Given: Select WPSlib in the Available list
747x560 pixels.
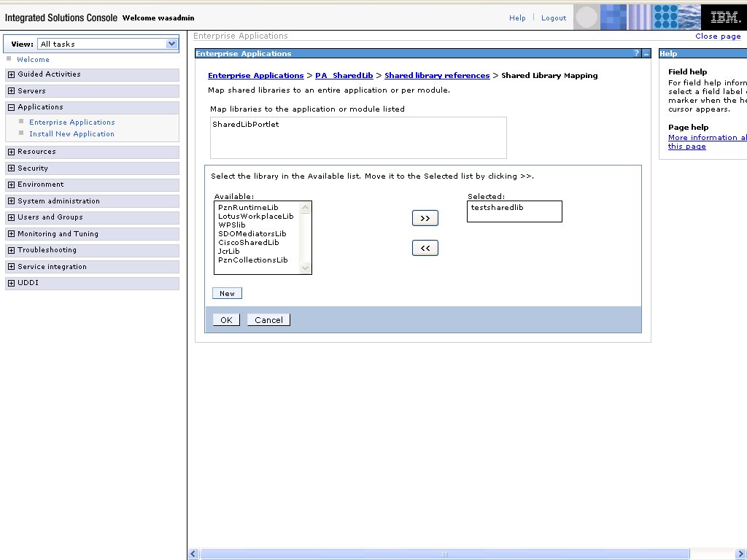Looking at the screenshot, I should [232, 225].
